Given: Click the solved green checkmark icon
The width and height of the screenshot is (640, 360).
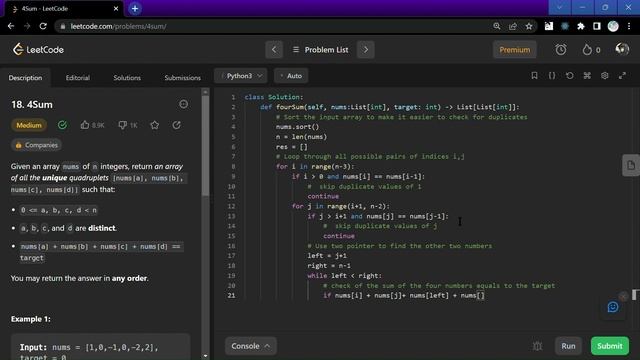Looking at the screenshot, I should 62,125.
